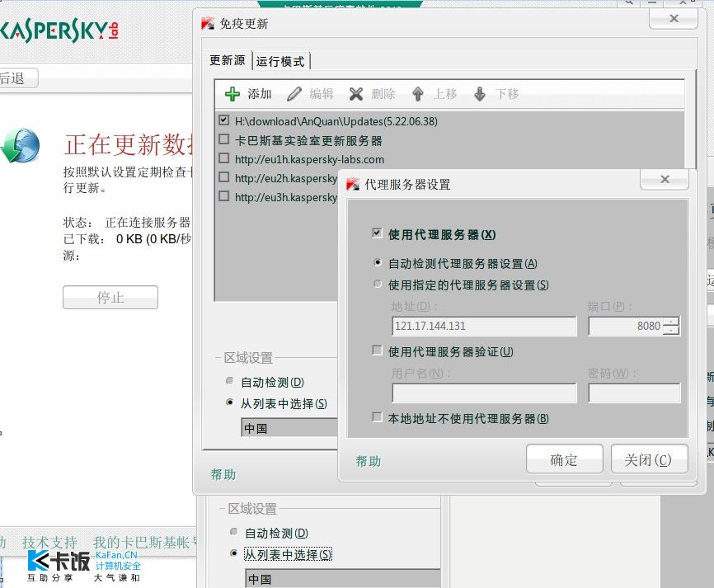Viewport: 714px width, 588px height.
Task: Check the http://eu1h.kaspersky-labs.com source checkbox
Action: tap(223, 158)
